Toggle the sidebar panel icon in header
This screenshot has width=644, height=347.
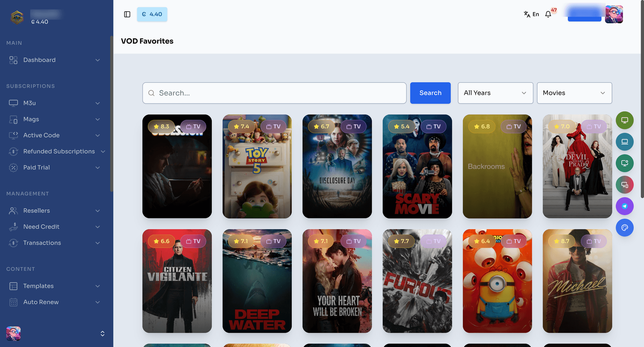click(x=127, y=14)
